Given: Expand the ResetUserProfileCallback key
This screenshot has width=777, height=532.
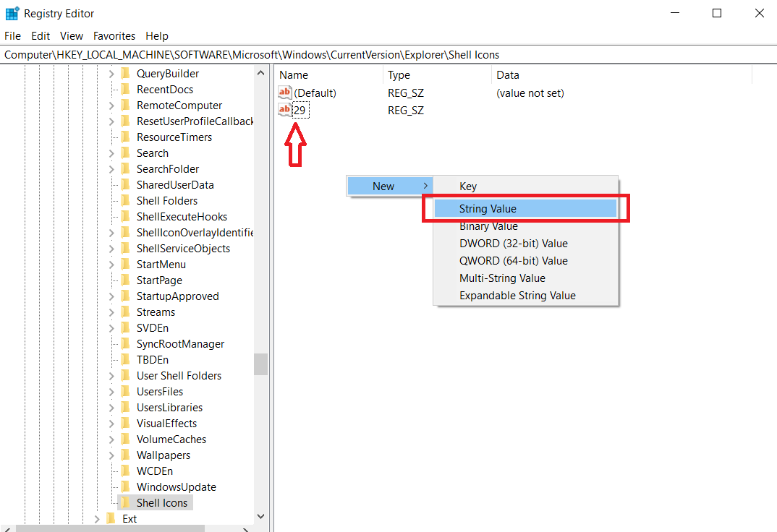Looking at the screenshot, I should coord(111,121).
